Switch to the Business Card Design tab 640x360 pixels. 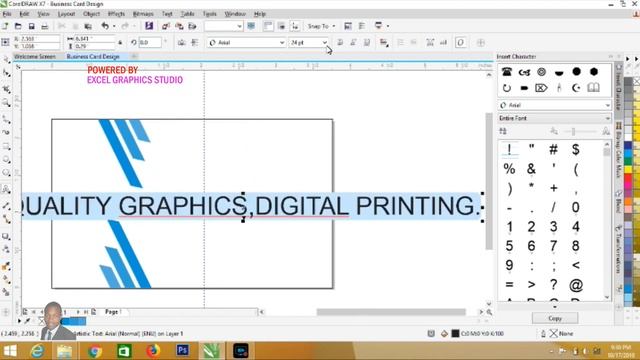93,57
